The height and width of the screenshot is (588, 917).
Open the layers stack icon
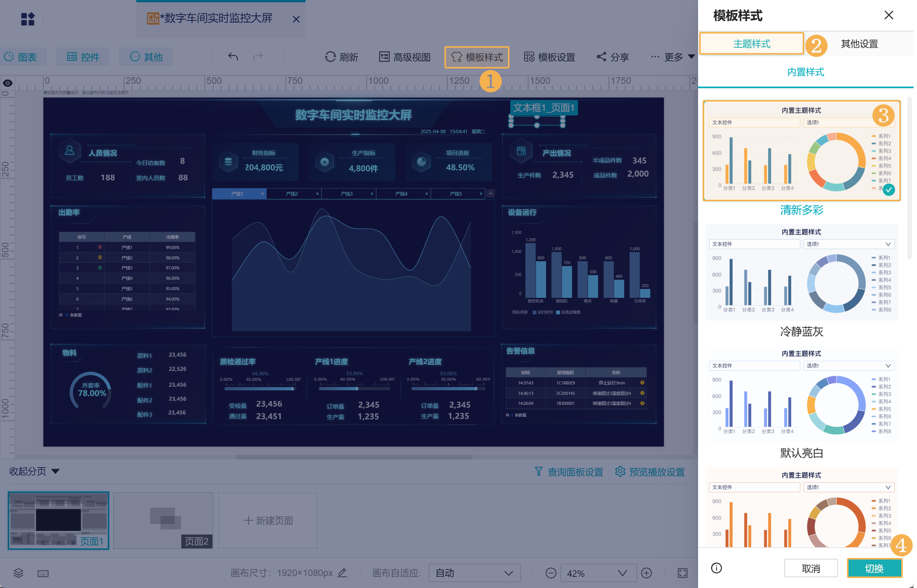(18, 573)
